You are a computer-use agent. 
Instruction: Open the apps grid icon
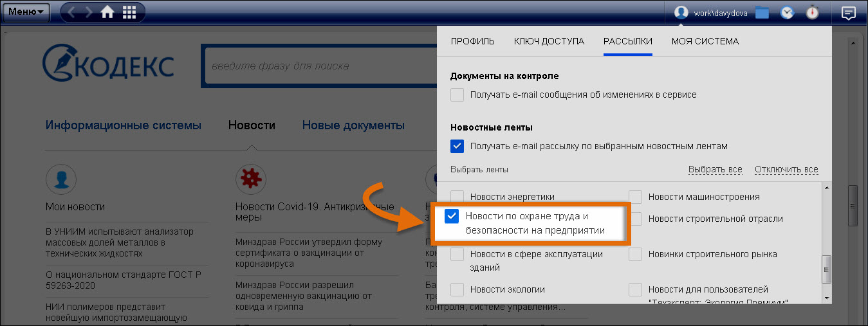click(129, 12)
